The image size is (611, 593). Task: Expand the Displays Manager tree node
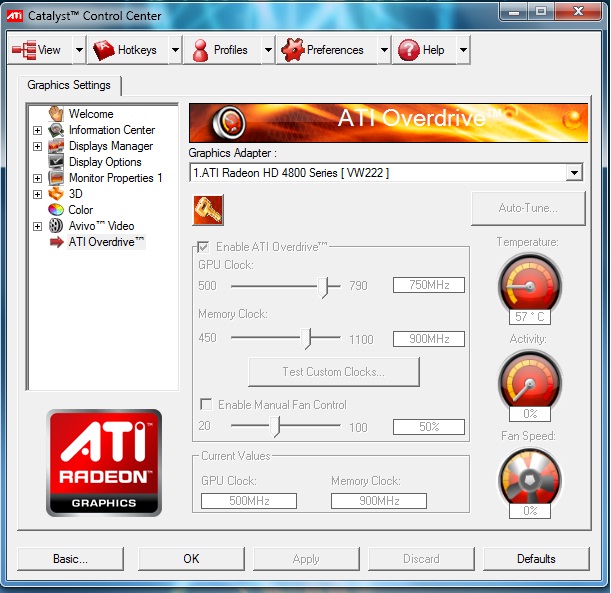pyautogui.click(x=37, y=146)
